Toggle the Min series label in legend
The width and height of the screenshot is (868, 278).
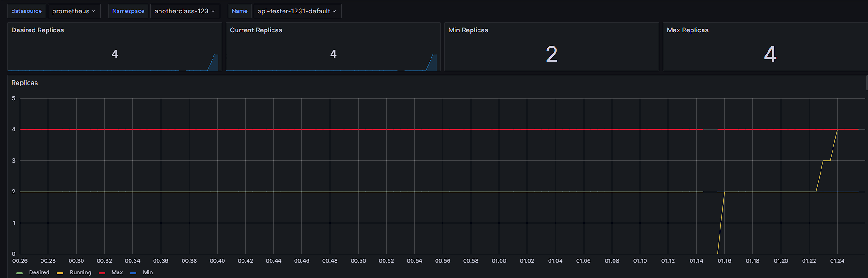148,272
